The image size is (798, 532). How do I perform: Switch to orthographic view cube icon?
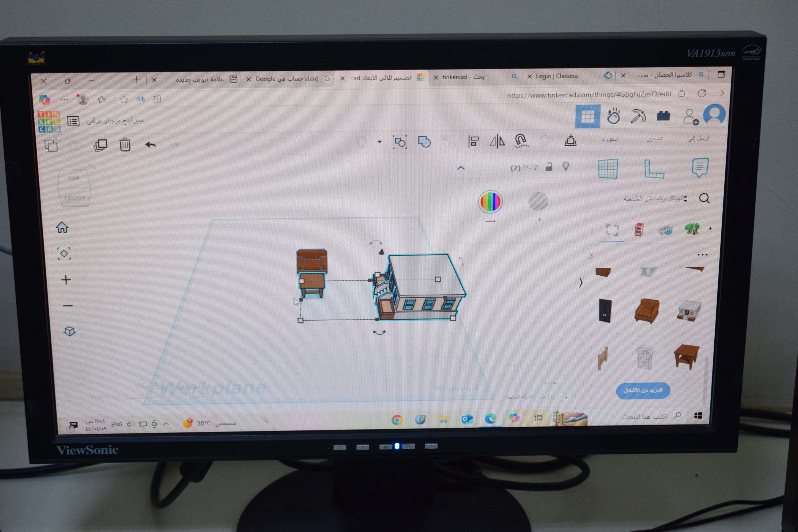pos(70,331)
